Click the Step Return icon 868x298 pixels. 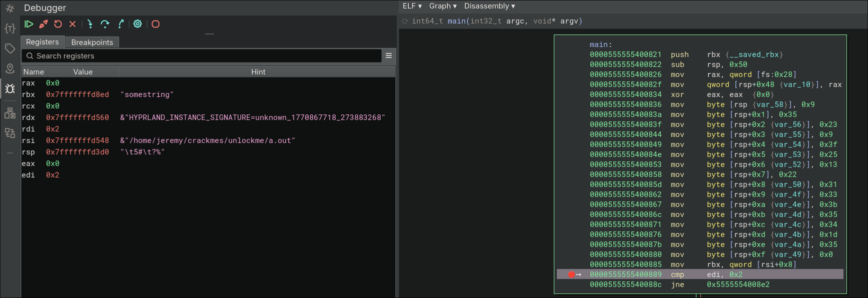121,24
